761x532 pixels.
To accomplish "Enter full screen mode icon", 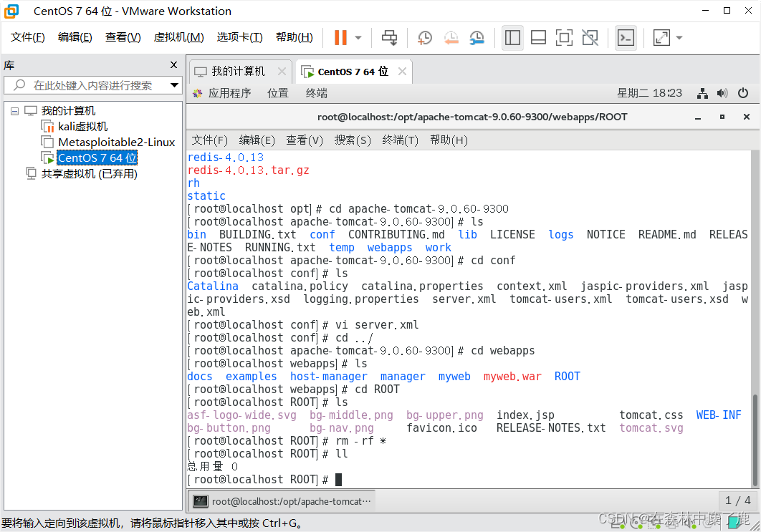I will [x=564, y=37].
